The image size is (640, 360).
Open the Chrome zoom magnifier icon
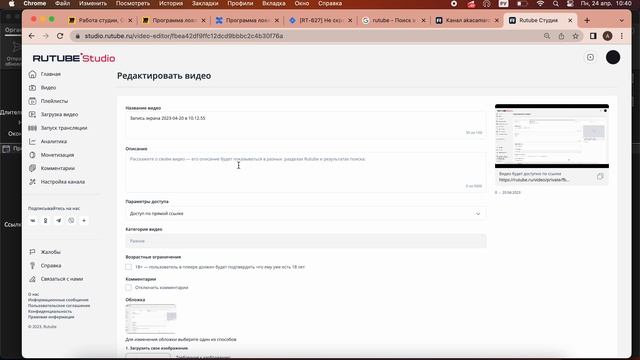pyautogui.click(x=547, y=36)
